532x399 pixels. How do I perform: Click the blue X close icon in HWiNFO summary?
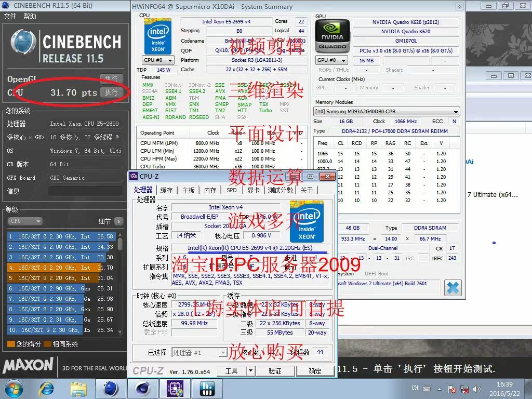point(453,288)
